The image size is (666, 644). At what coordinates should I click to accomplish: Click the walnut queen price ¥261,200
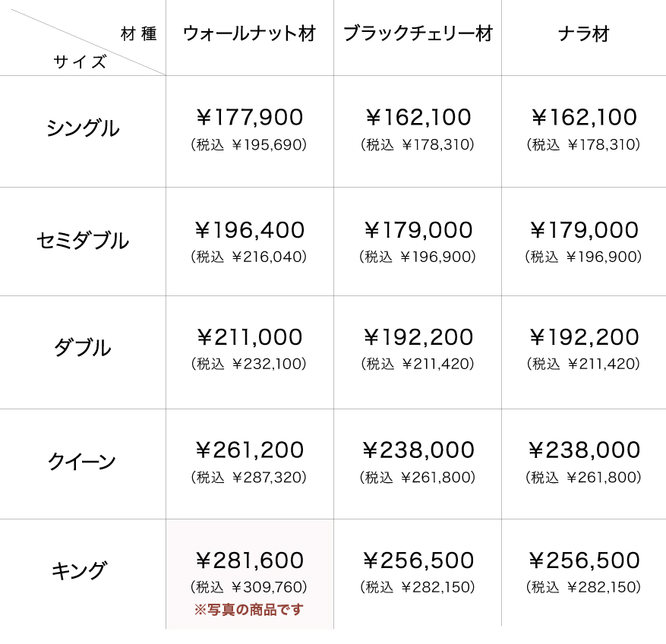click(x=249, y=450)
